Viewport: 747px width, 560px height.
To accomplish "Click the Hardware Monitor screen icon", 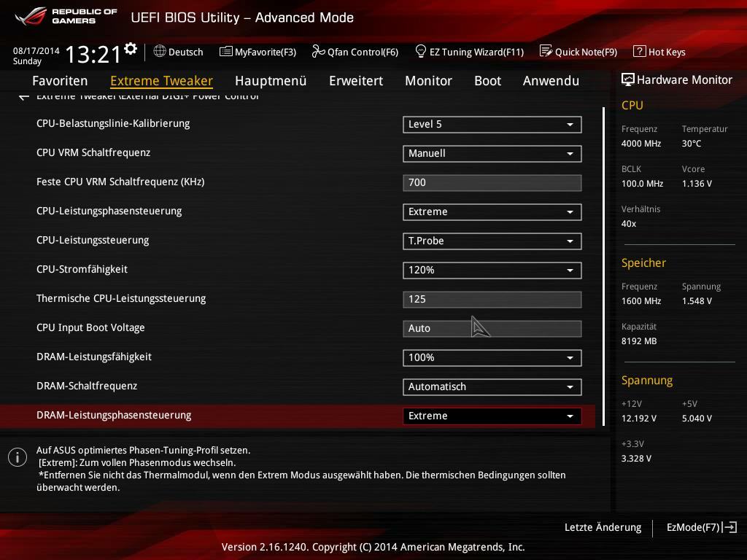I will pyautogui.click(x=628, y=79).
